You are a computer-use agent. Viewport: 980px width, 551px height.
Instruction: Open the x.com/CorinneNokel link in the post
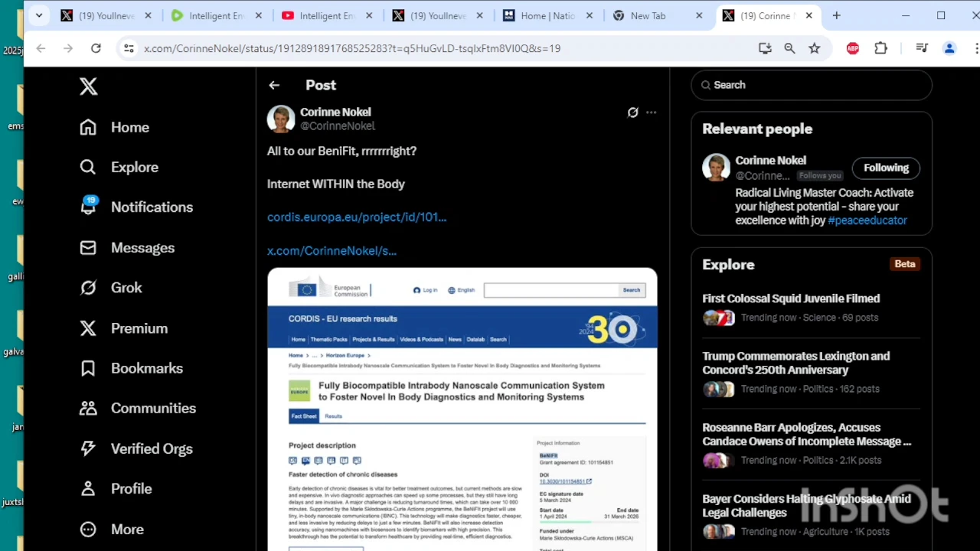click(x=332, y=251)
